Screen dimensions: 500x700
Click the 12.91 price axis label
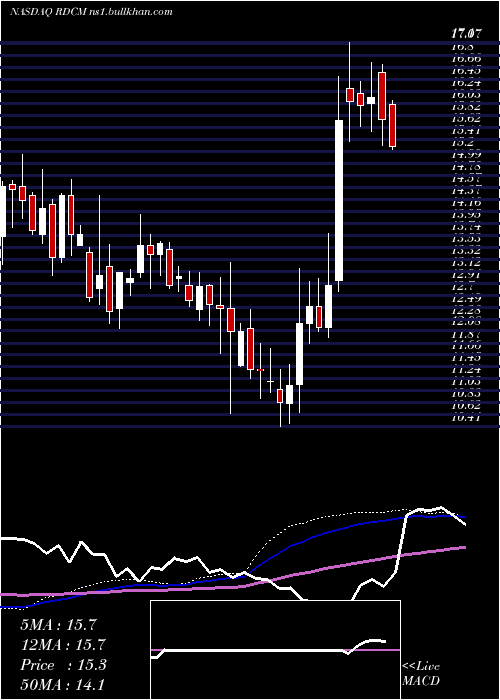[x=466, y=275]
